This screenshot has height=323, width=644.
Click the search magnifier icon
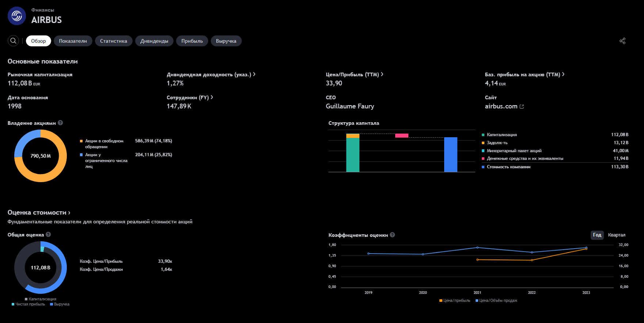pos(13,41)
